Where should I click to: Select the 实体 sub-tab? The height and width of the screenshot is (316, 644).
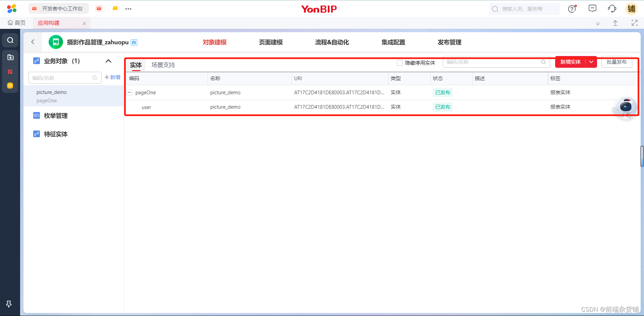tap(136, 65)
